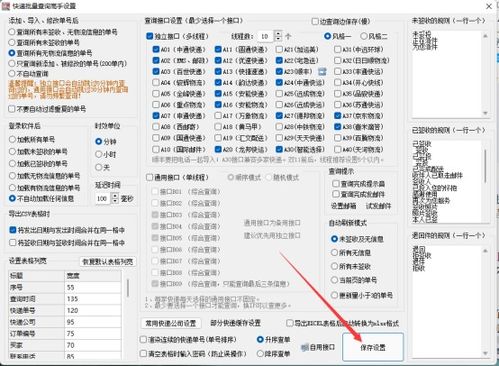Select the 风格一 radio button

coord(328,36)
